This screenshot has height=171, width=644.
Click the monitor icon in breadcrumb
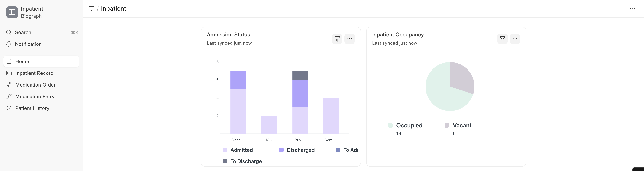click(x=92, y=9)
